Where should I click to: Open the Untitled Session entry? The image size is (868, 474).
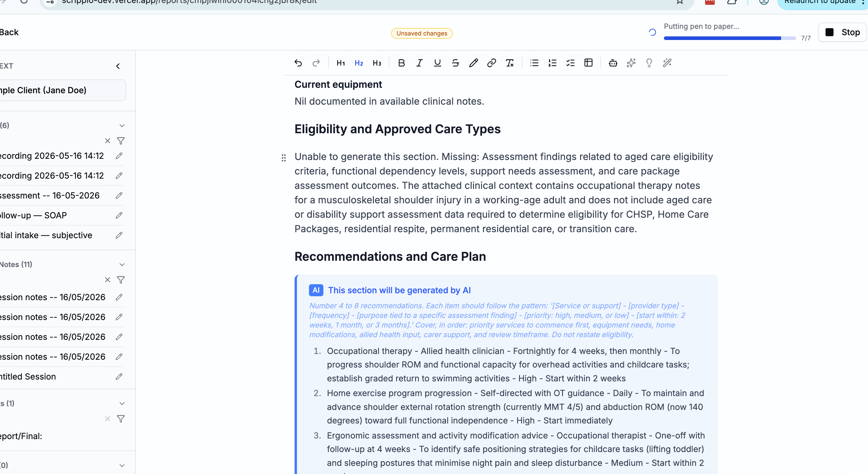pos(28,377)
